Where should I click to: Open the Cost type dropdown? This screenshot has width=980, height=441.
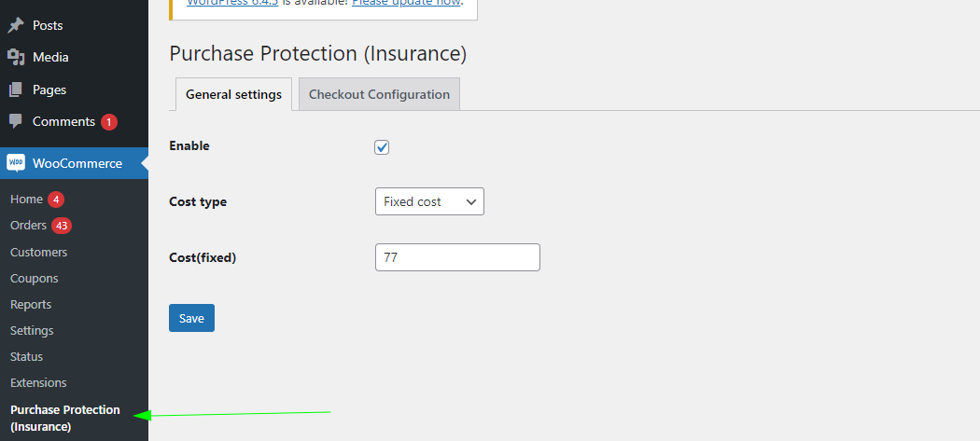pos(429,201)
